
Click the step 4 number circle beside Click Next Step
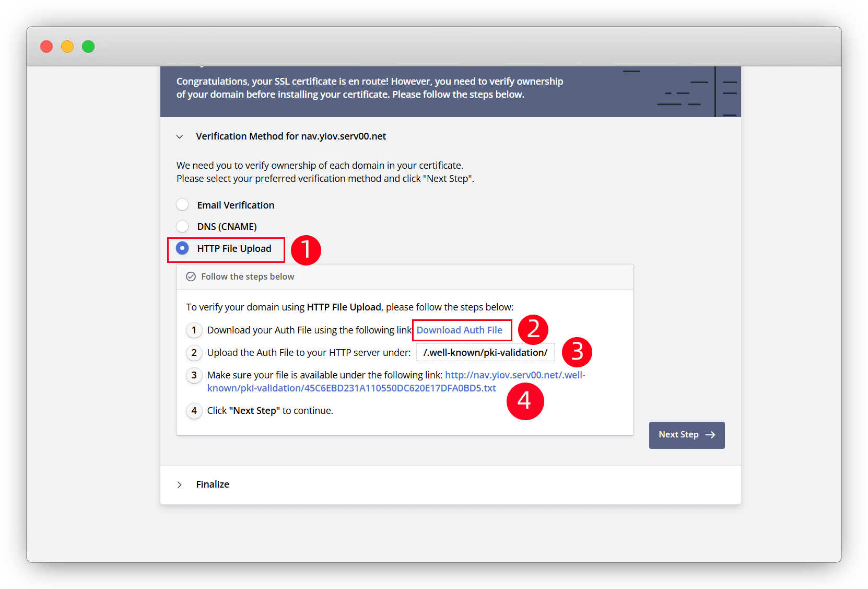pos(194,411)
